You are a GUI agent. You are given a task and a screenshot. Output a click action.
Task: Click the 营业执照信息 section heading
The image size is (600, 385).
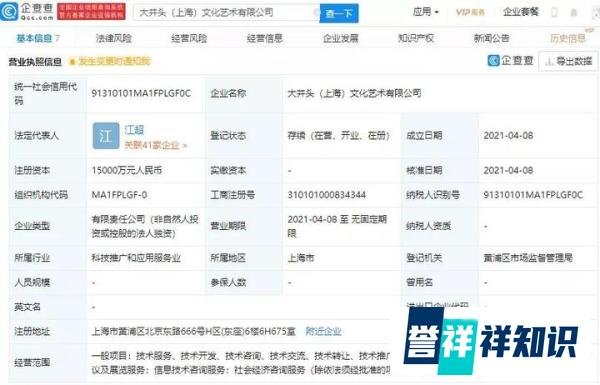tap(35, 62)
